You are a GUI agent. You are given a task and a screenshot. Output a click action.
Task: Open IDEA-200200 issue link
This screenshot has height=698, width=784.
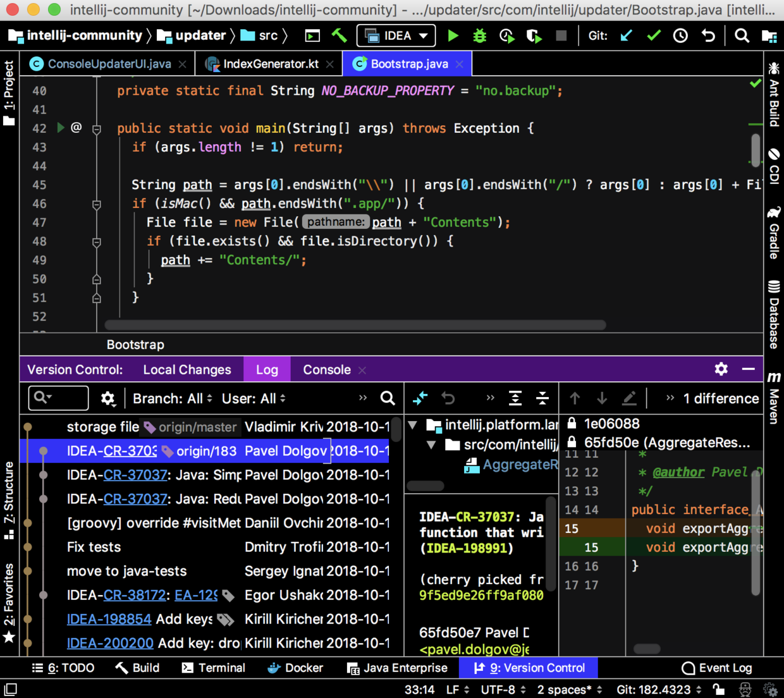pyautogui.click(x=110, y=643)
